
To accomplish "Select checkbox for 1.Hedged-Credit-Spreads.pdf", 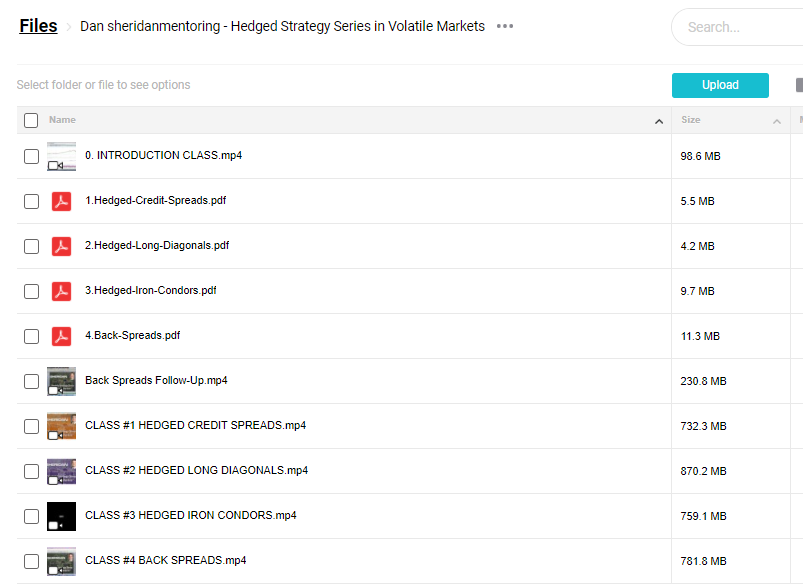I will 31,201.
